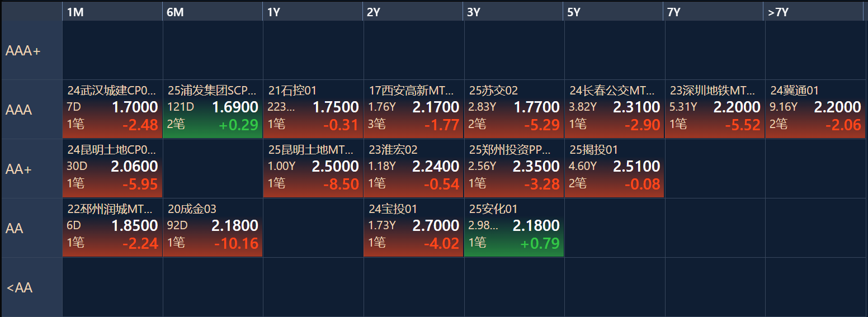Open the 25苏交02 bond tile
The height and width of the screenshot is (317, 868).
[513, 109]
